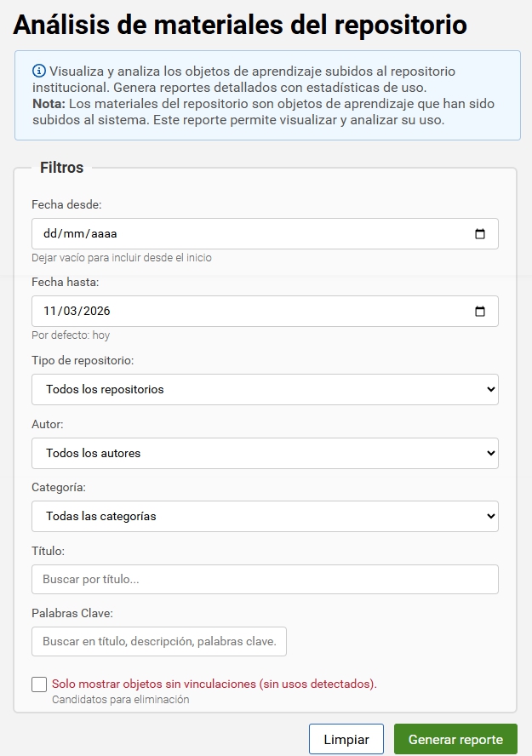This screenshot has height=756, width=532.
Task: Click the Generar reporte button
Action: 455,740
